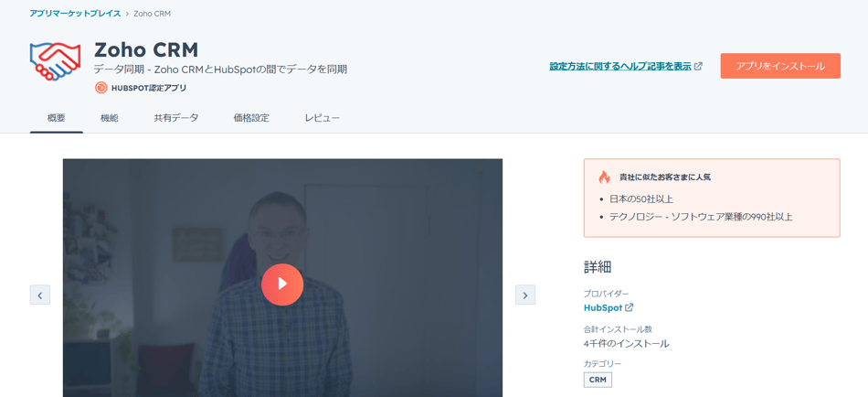Click the テクノロジー - ソフトウェア業種の990社以上 text
Screen dimensions: 868x397
pos(701,217)
